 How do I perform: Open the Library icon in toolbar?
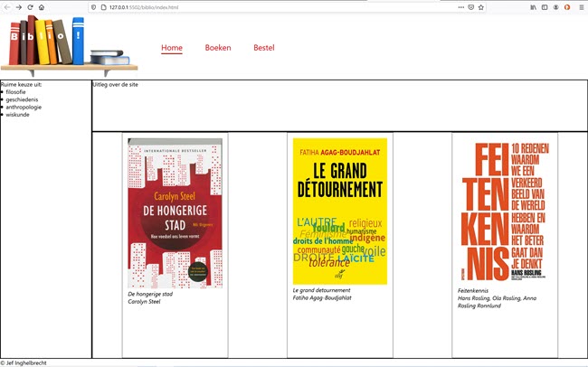(x=533, y=7)
